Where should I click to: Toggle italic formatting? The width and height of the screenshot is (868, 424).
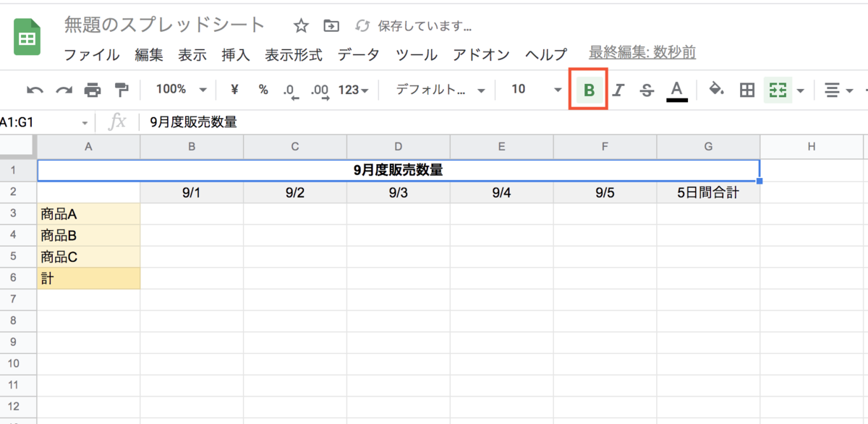pos(617,90)
